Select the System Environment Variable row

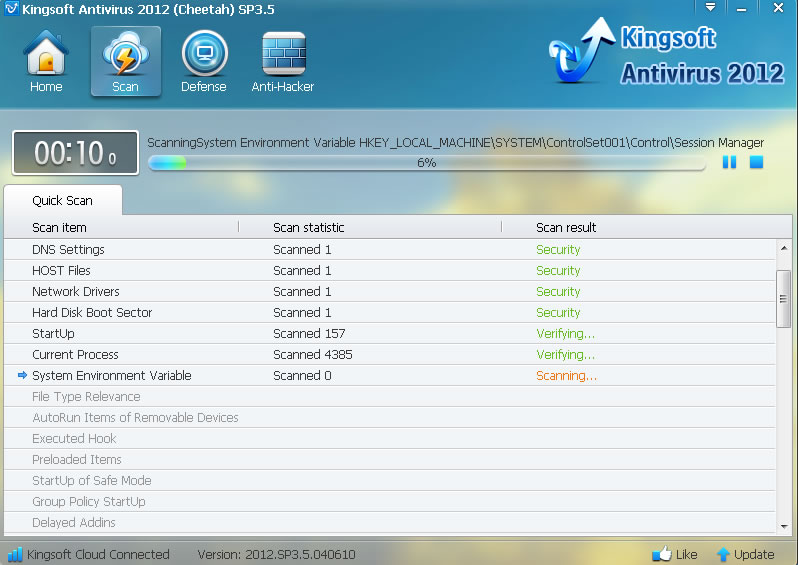coord(389,376)
